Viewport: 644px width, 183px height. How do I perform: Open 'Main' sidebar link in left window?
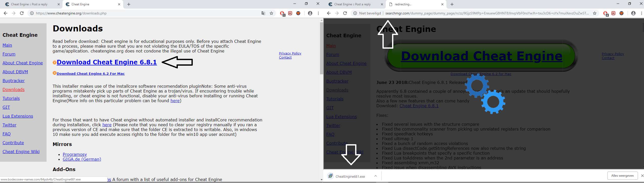(7, 45)
